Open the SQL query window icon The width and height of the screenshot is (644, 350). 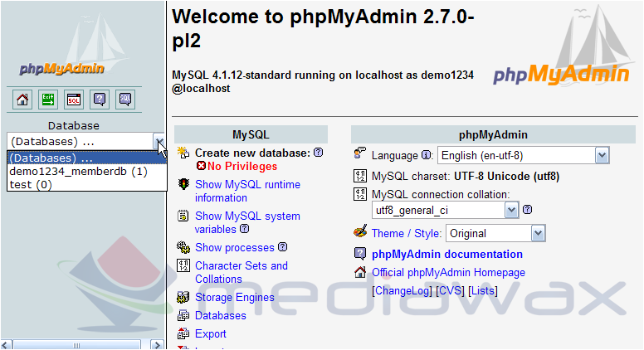pyautogui.click(x=74, y=100)
